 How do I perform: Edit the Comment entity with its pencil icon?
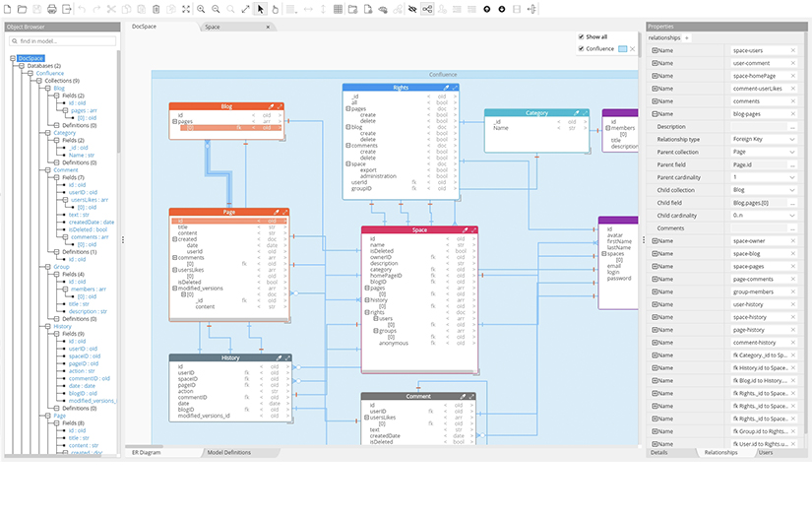coord(463,396)
